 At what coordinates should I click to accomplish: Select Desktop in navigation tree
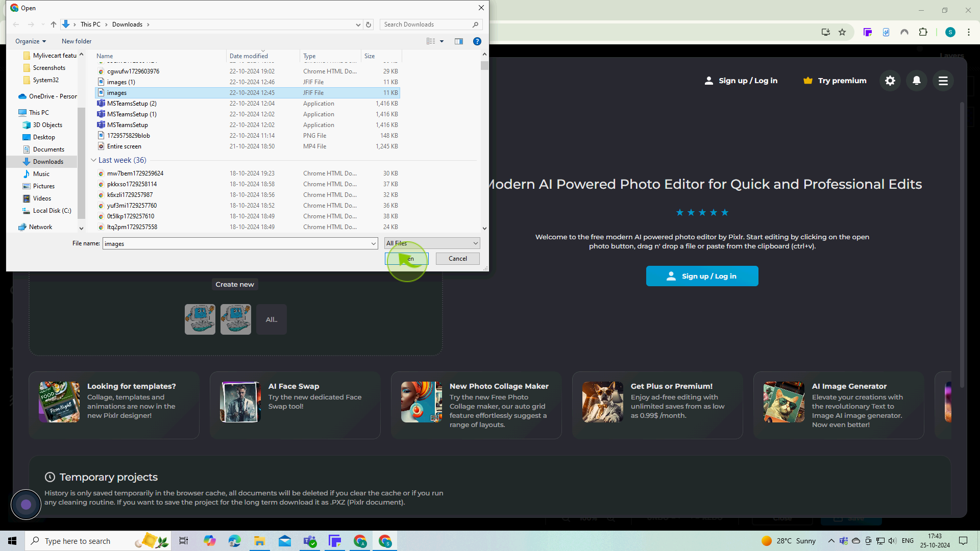click(44, 137)
